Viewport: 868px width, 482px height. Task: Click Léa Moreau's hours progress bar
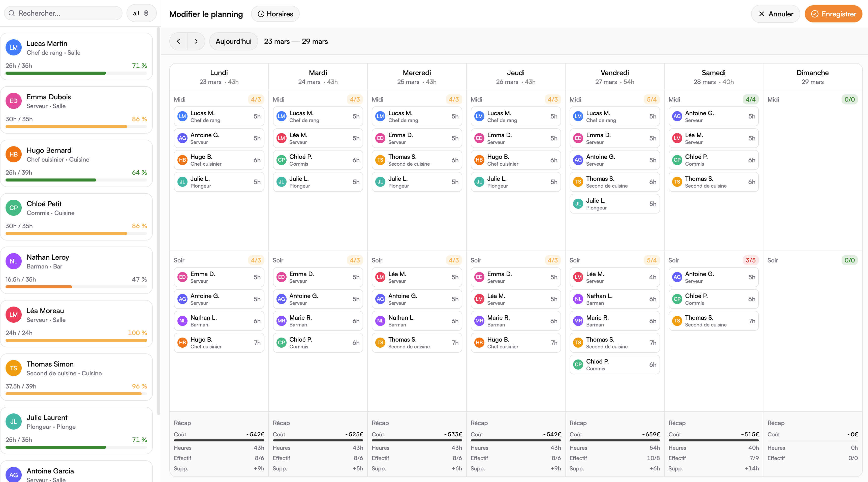[76, 340]
